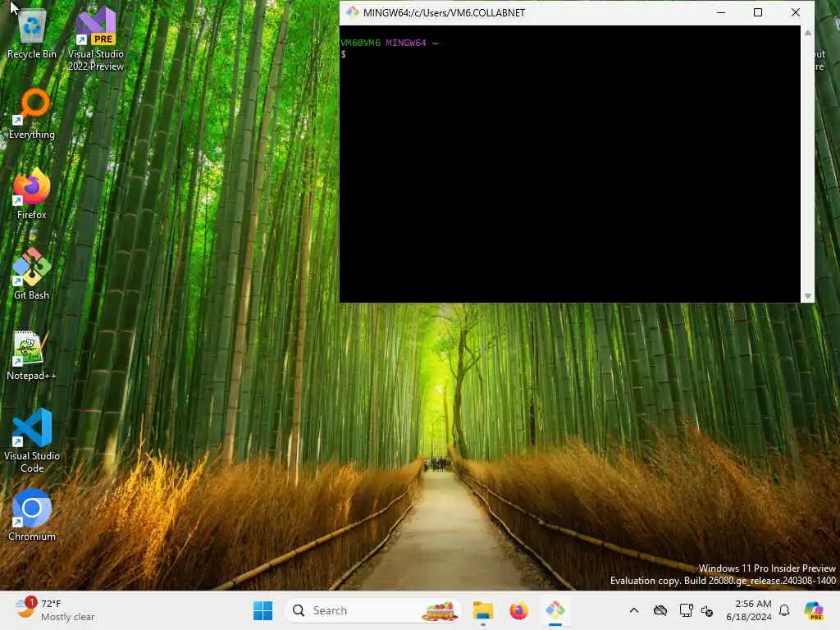This screenshot has width=840, height=630.
Task: Click the muted volume tray icon
Action: pos(706,610)
